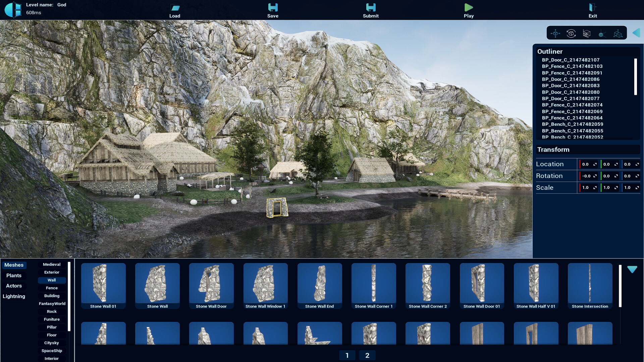Select the Rotate gizmo tool
This screenshot has width=644, height=362.
[x=571, y=33]
